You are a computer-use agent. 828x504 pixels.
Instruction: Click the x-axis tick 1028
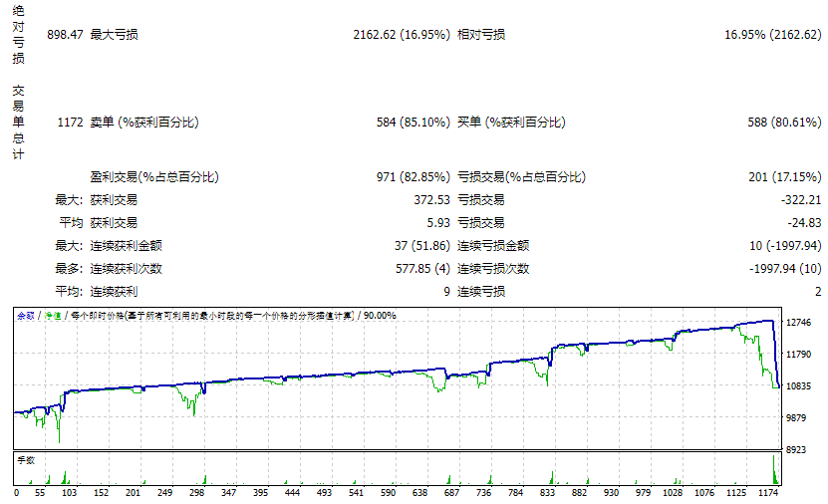click(x=673, y=493)
